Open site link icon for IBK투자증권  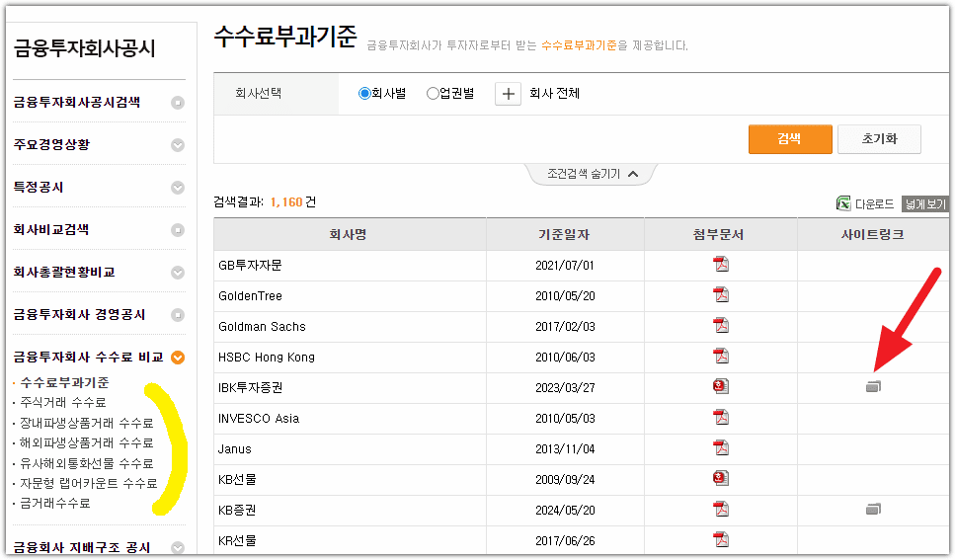pos(873,387)
